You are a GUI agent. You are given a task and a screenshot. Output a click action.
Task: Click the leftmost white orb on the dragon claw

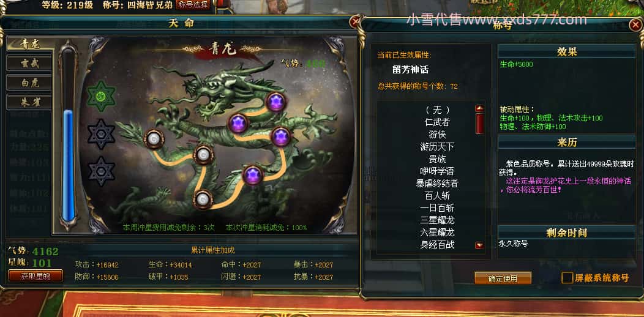pyautogui.click(x=154, y=139)
